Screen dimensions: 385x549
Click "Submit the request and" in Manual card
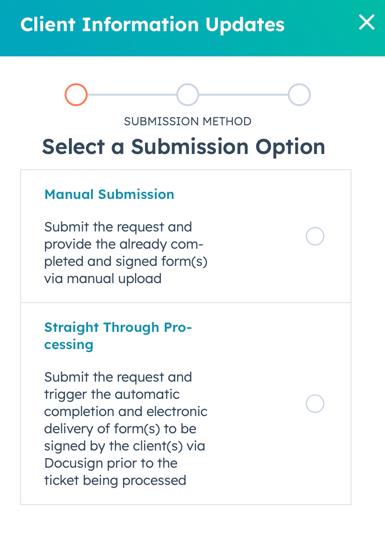pos(118,227)
